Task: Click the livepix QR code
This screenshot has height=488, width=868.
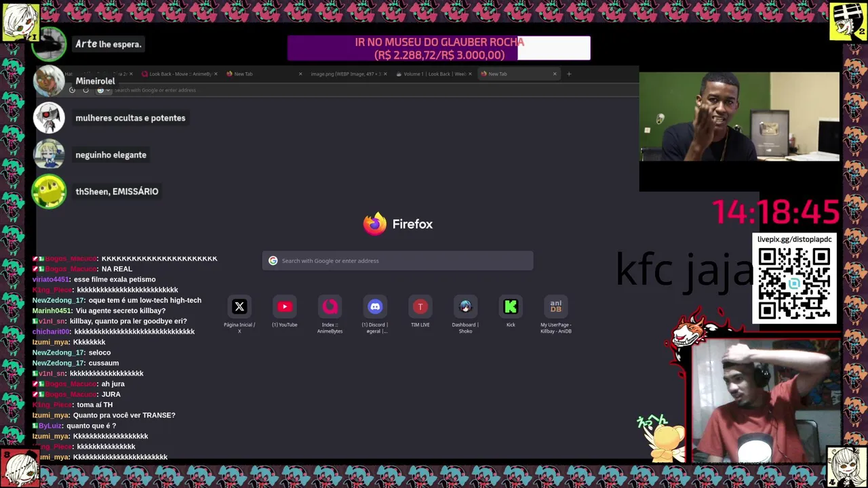Action: 794,283
